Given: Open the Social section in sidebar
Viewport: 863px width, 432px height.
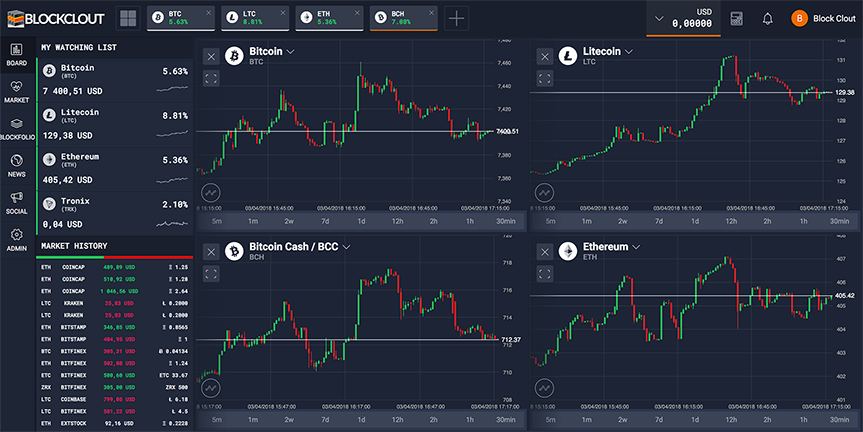Looking at the screenshot, I should tap(17, 203).
